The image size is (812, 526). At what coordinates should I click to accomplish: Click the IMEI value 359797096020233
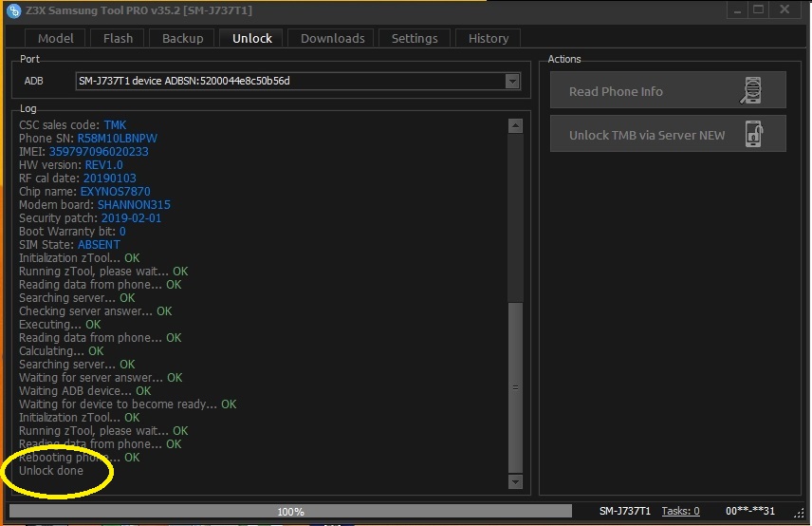99,151
